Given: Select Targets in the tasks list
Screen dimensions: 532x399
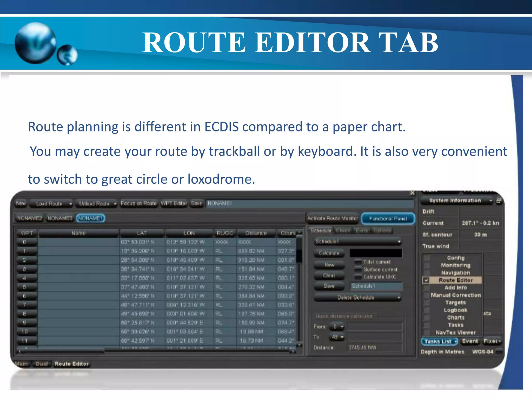Looking at the screenshot, I should [x=456, y=303].
